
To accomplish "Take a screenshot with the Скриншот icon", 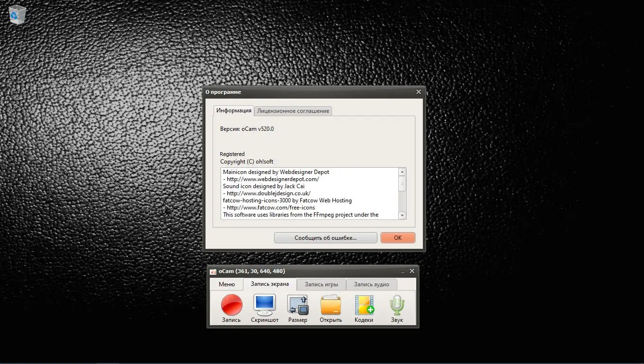I will [x=265, y=309].
